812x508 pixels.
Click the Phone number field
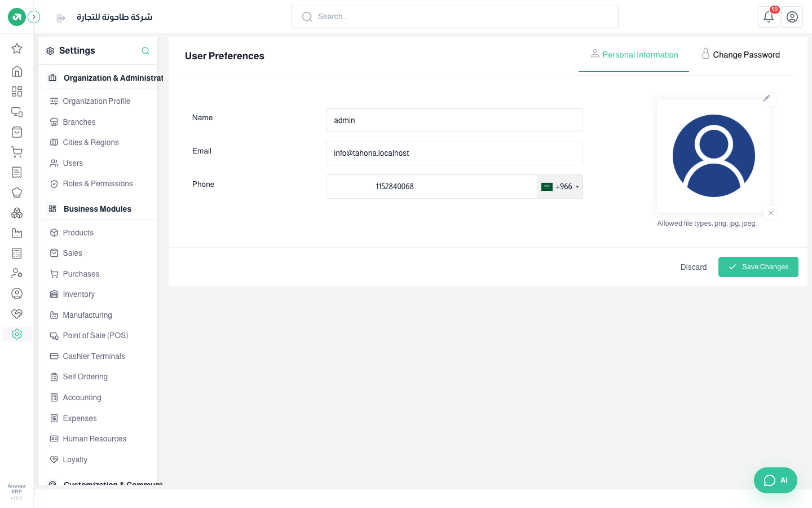click(431, 187)
